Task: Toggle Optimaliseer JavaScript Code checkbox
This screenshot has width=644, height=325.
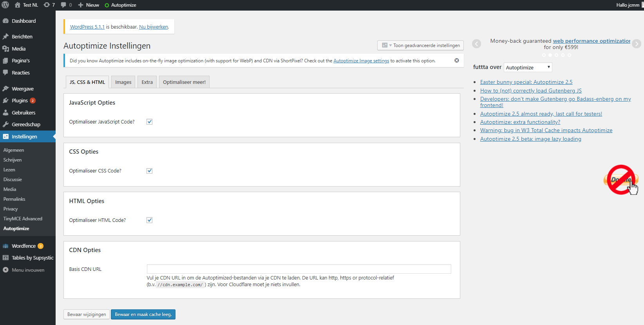Action: click(149, 122)
